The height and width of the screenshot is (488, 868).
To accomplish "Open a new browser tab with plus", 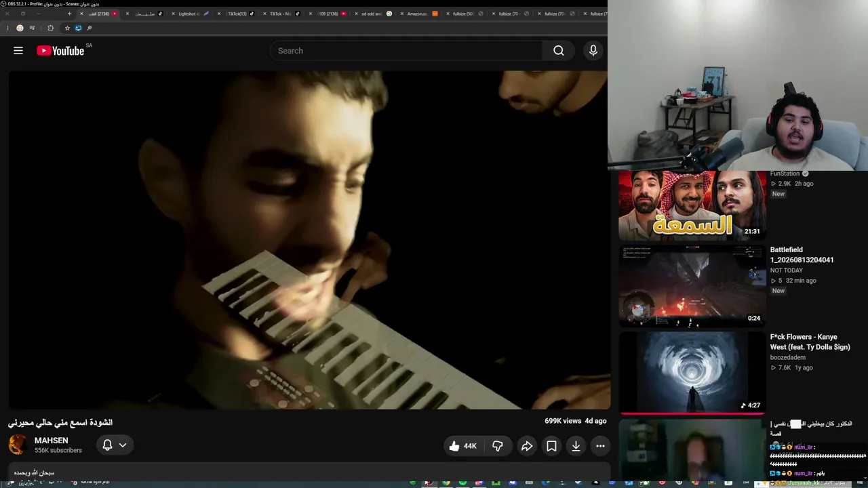I will [x=69, y=14].
